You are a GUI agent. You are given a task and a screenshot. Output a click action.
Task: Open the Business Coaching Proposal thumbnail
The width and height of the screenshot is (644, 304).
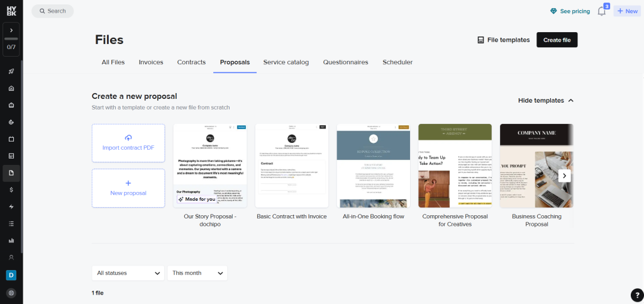point(536,166)
